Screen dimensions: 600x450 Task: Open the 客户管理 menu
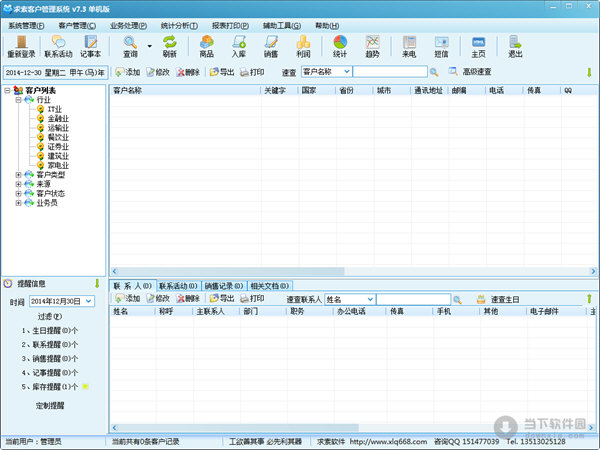(x=77, y=26)
